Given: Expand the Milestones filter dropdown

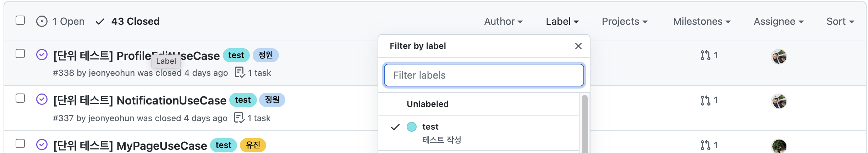Looking at the screenshot, I should (x=702, y=22).
